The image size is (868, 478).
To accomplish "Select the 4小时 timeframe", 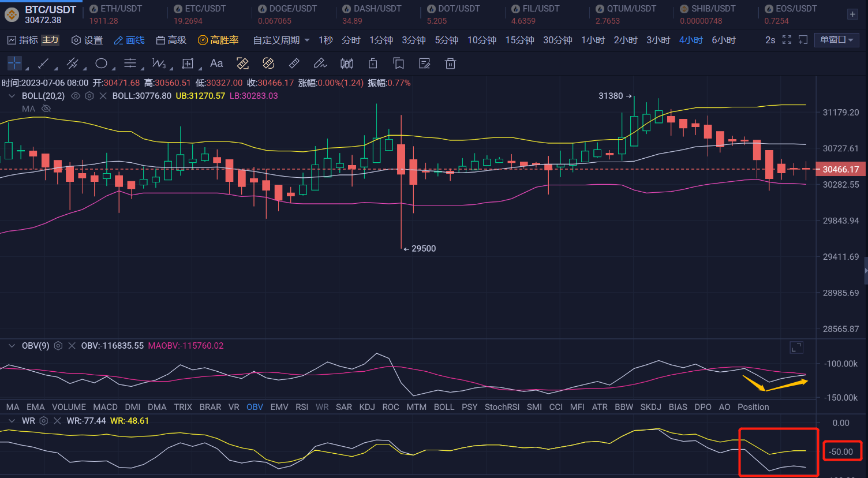I will (691, 40).
